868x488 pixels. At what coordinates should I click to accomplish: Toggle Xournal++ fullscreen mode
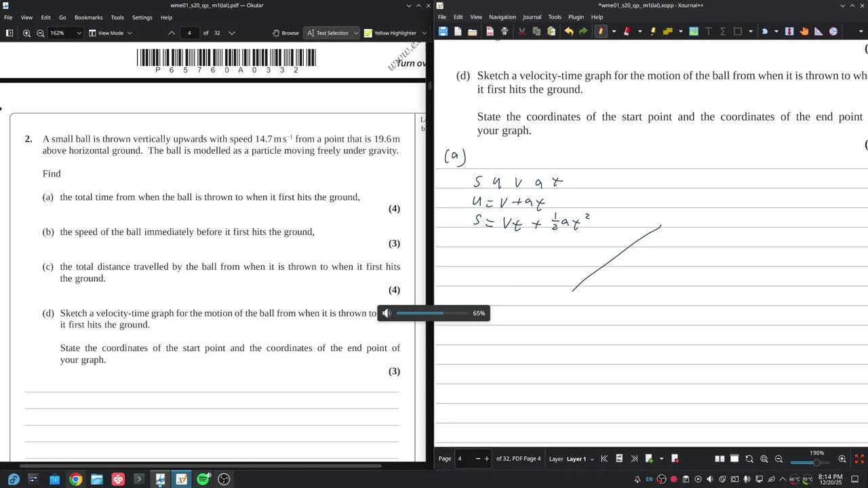click(859, 459)
